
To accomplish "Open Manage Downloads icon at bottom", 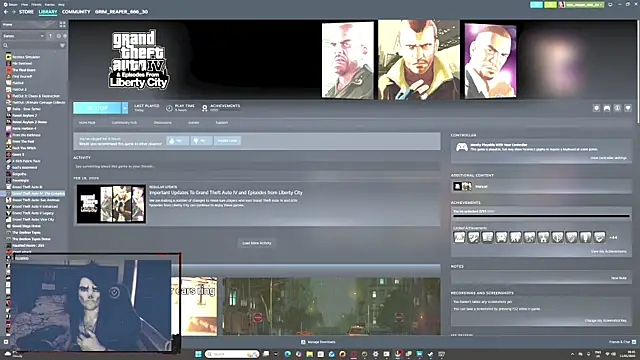I will click(303, 342).
